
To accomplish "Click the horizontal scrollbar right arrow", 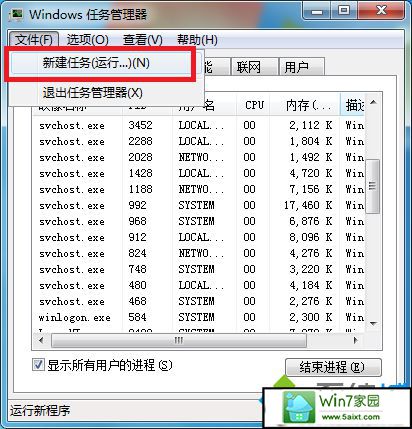I will pyautogui.click(x=356, y=340).
